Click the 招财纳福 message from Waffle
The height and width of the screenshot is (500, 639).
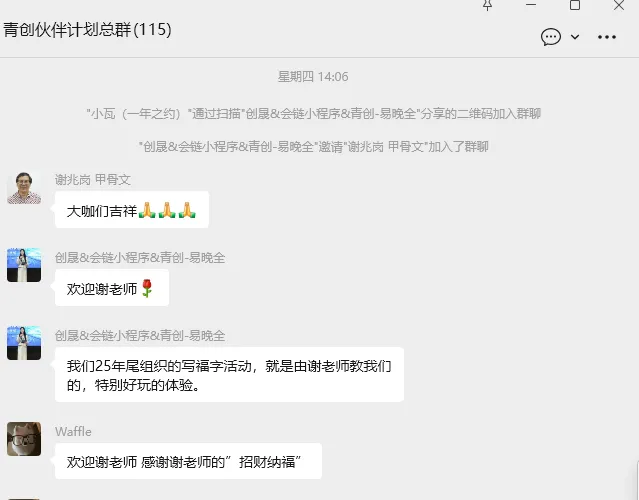click(x=188, y=461)
